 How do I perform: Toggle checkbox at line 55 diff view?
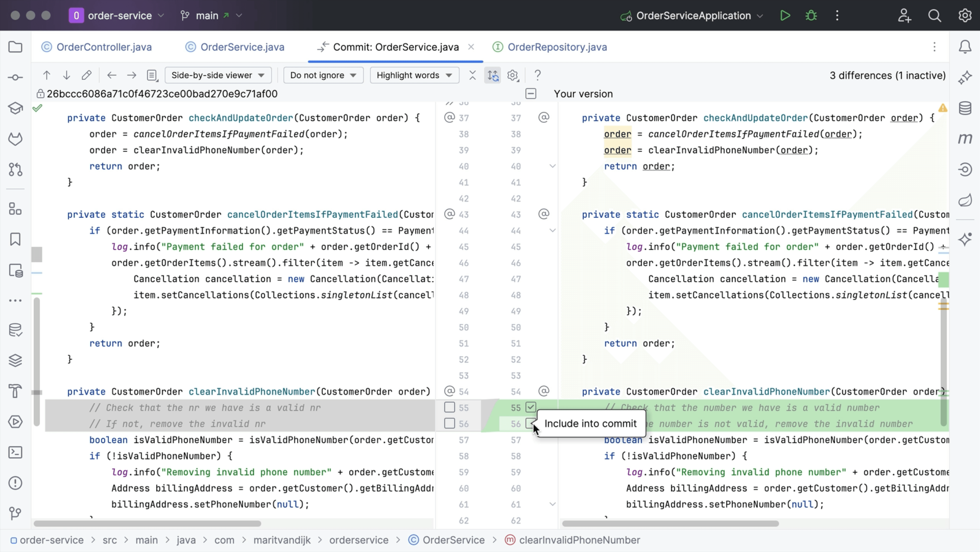pos(531,407)
